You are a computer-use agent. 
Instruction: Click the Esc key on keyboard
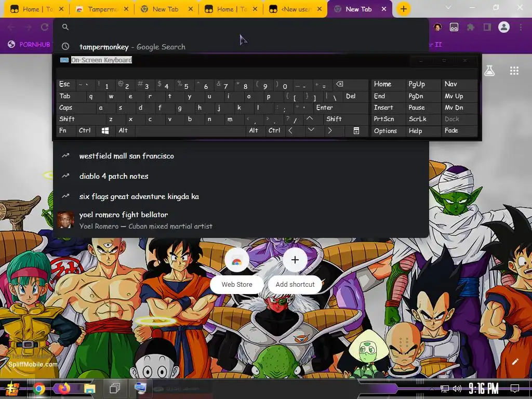[66, 84]
